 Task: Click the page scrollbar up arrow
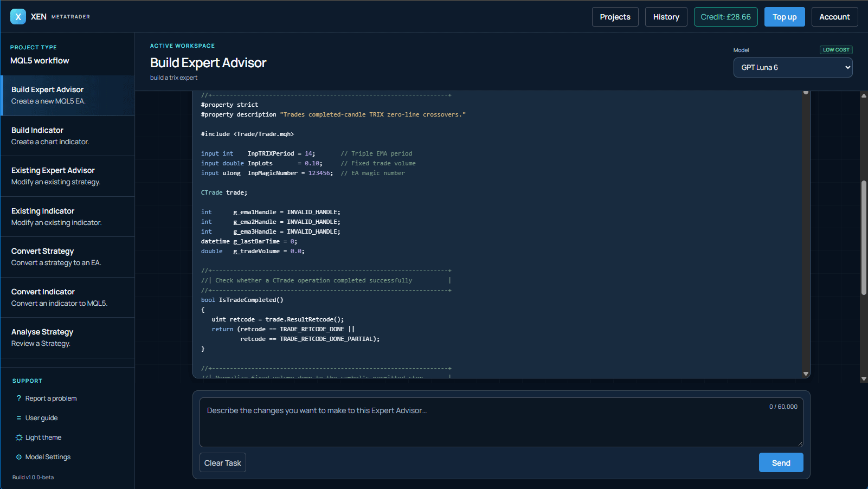pyautogui.click(x=864, y=96)
